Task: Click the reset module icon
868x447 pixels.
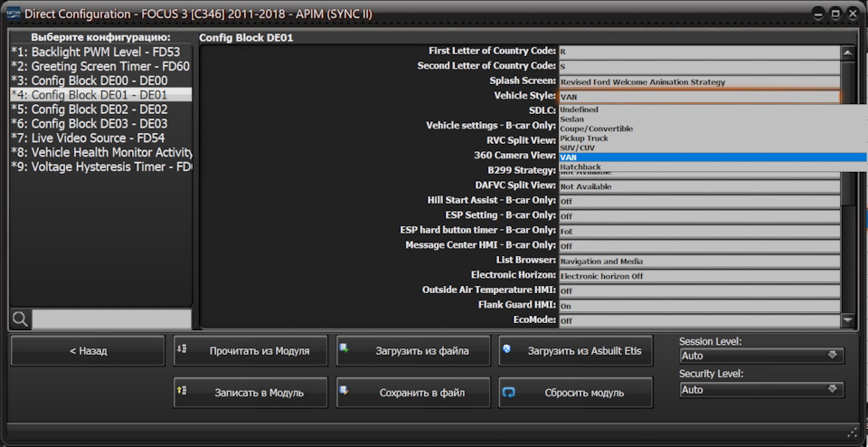Action: point(508,392)
